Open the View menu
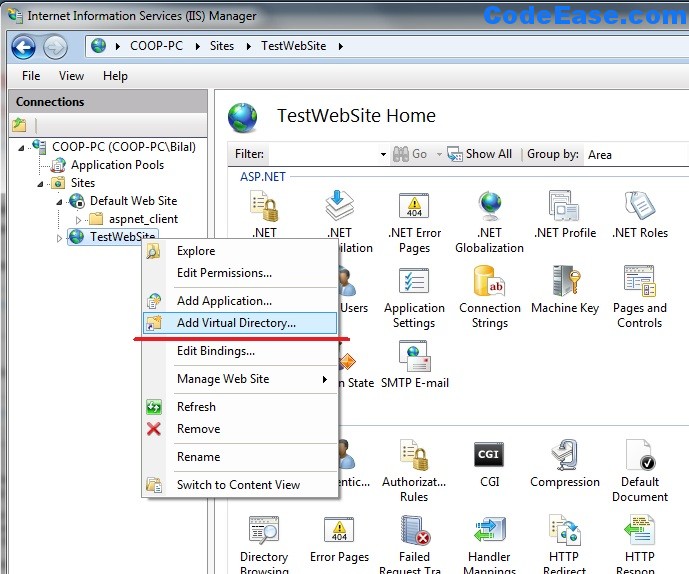 pos(71,76)
